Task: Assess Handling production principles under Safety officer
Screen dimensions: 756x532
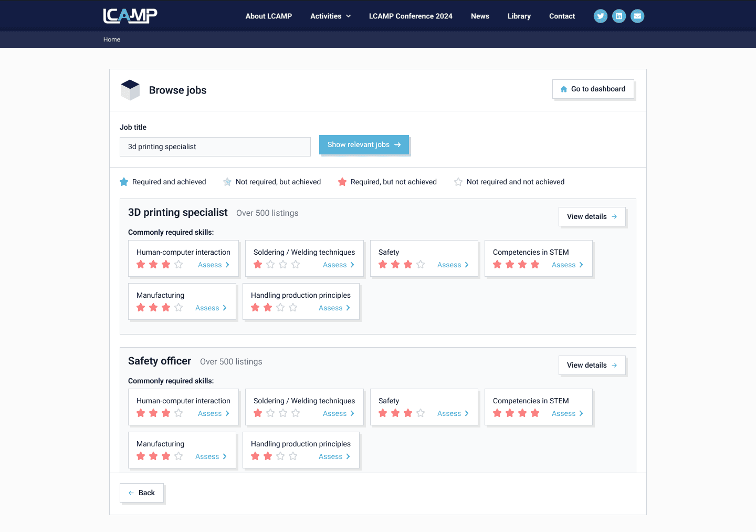Action: click(334, 456)
